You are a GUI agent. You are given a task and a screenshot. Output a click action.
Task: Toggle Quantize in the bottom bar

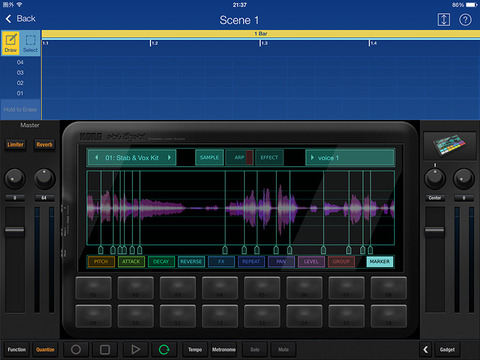[x=45, y=349]
